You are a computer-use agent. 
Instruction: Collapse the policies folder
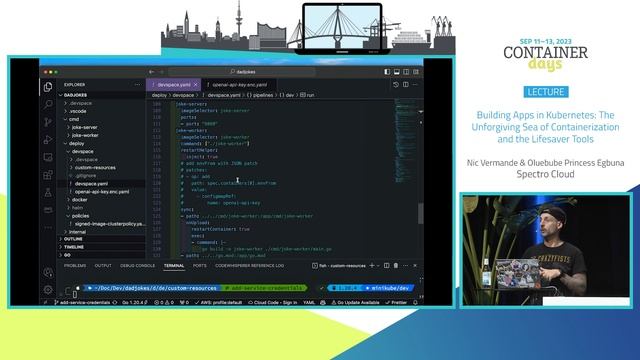tap(101, 216)
